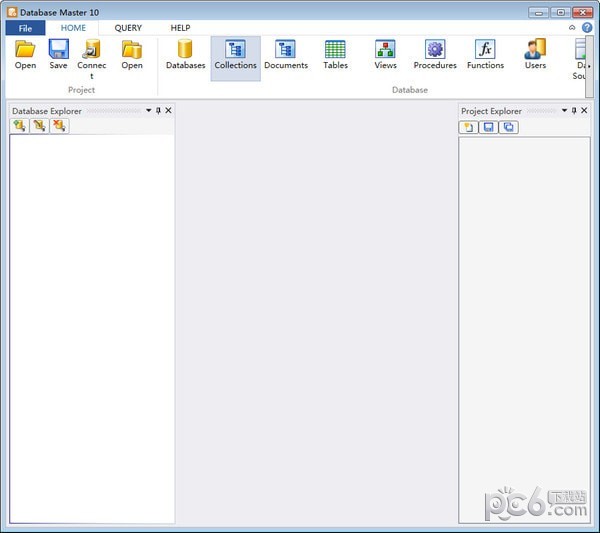600x533 pixels.
Task: Open the Project Explorer panel options dropdown
Action: click(x=564, y=111)
